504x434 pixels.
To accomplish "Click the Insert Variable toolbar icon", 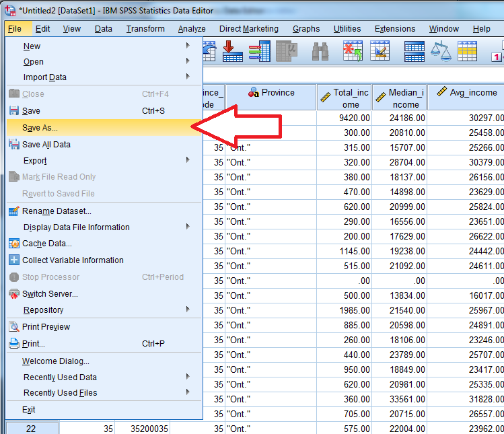I will [x=380, y=50].
